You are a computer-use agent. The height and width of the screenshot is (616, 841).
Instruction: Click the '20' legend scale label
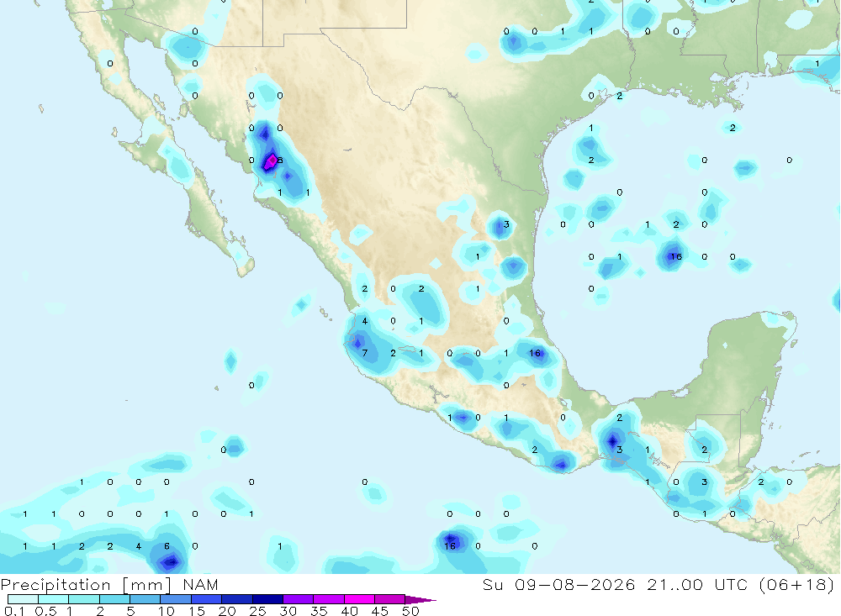pyautogui.click(x=227, y=611)
